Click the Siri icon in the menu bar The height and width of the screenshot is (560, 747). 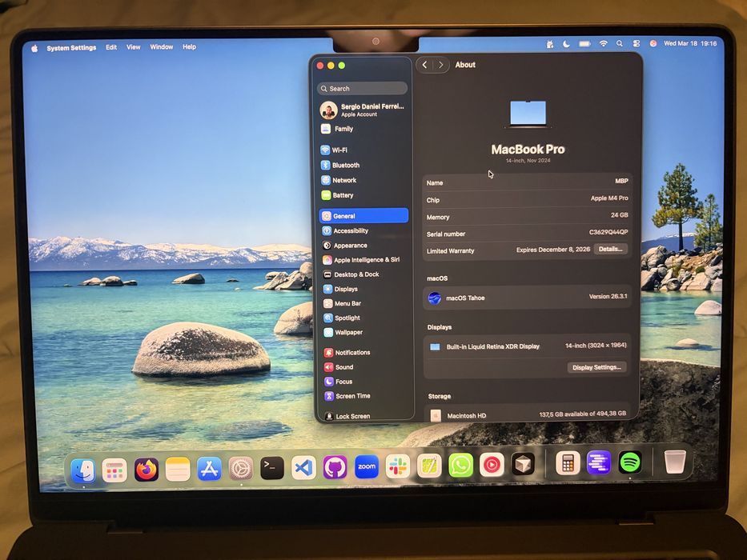pyautogui.click(x=653, y=43)
